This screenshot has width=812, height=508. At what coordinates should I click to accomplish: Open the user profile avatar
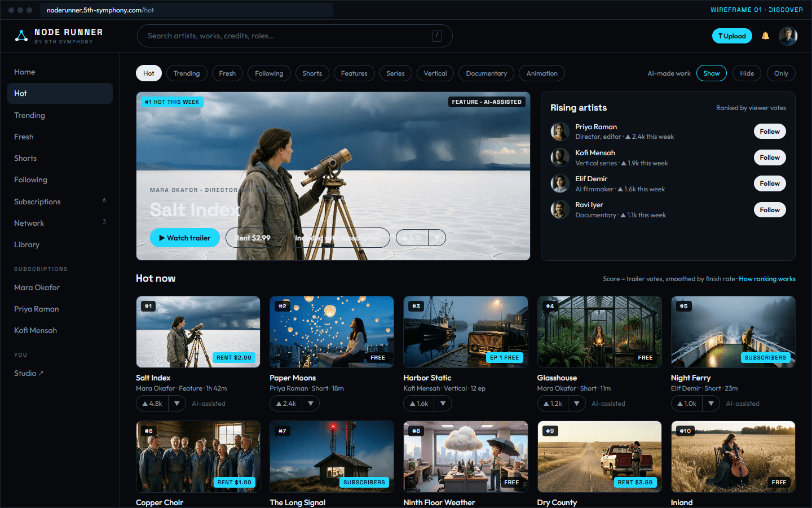coord(788,36)
